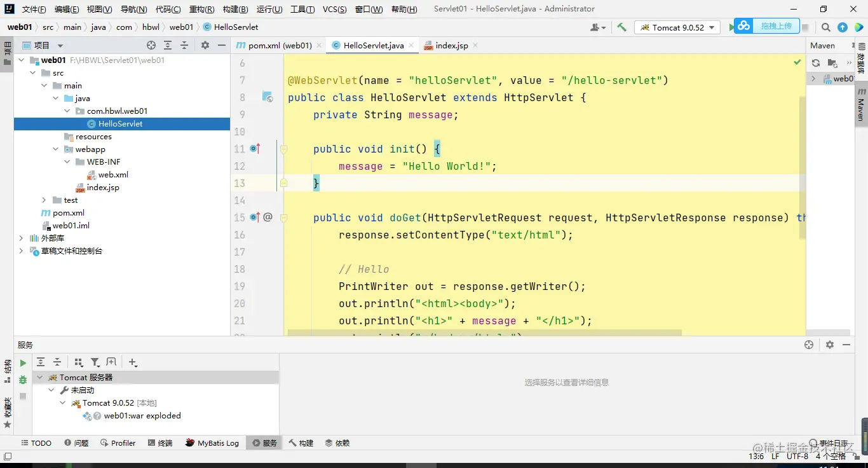868x468 pixels.
Task: Click UTF-8 encoding in status bar
Action: pos(797,456)
